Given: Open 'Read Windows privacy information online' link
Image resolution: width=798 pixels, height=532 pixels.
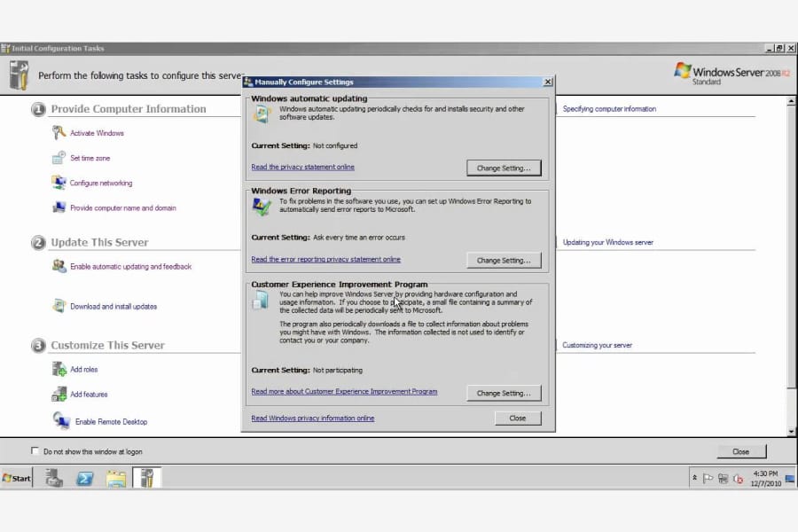Looking at the screenshot, I should 312,418.
